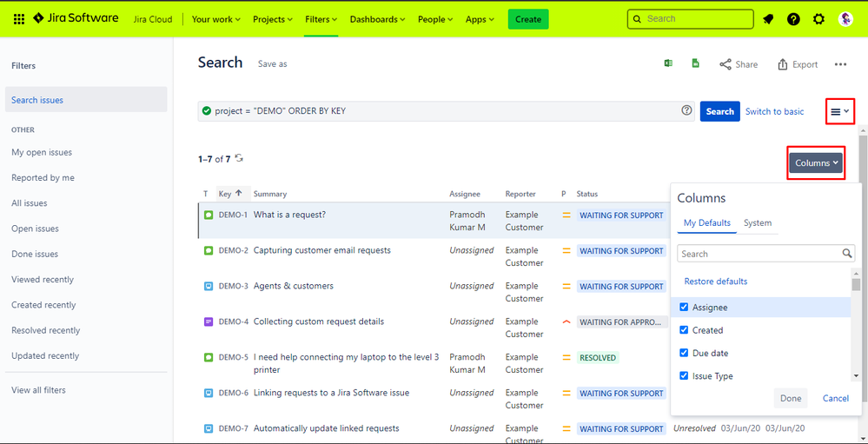Open the more actions ellipsis menu

pyautogui.click(x=840, y=65)
